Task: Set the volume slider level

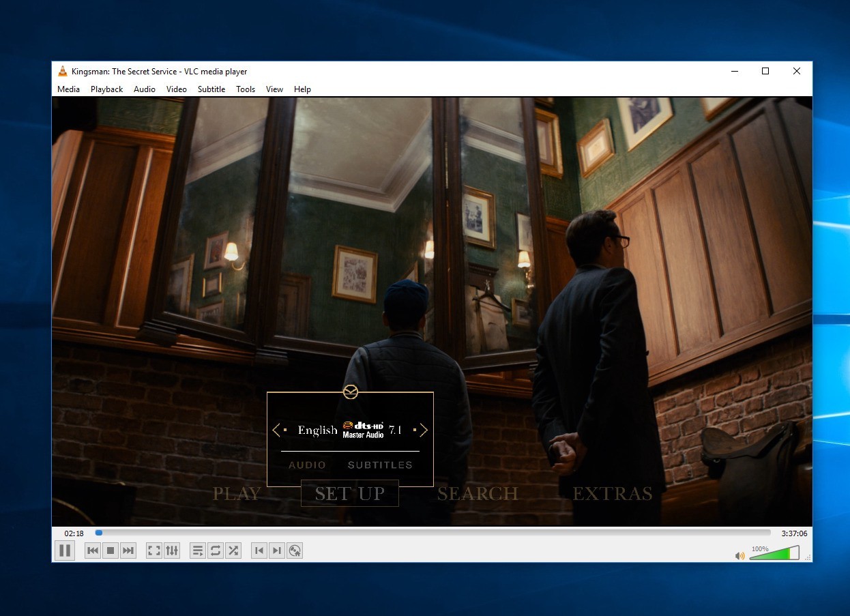Action: [x=774, y=553]
